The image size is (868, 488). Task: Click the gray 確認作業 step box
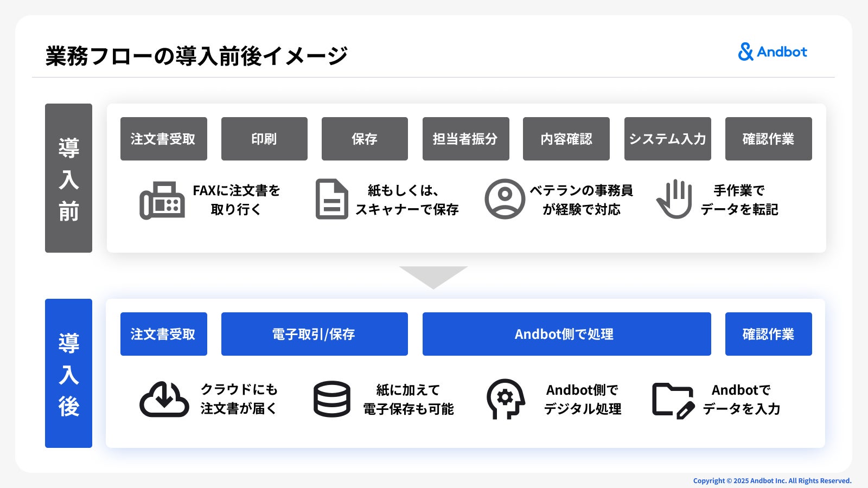point(769,139)
